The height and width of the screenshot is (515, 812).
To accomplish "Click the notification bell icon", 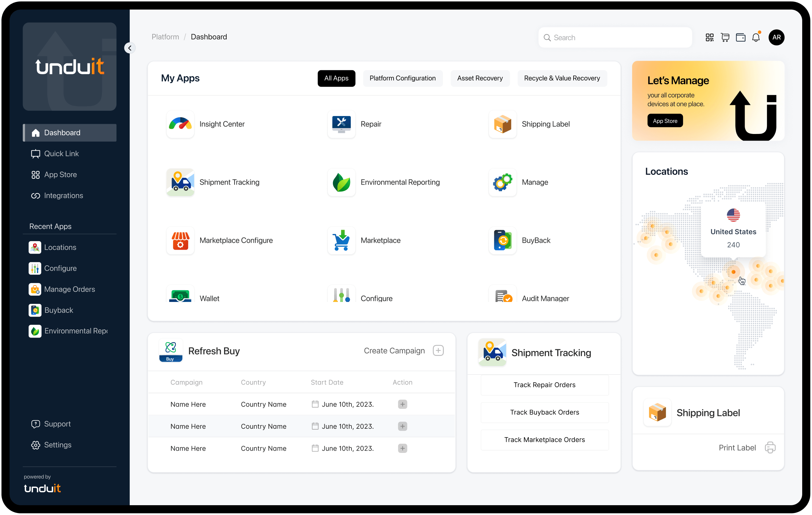I will (756, 37).
